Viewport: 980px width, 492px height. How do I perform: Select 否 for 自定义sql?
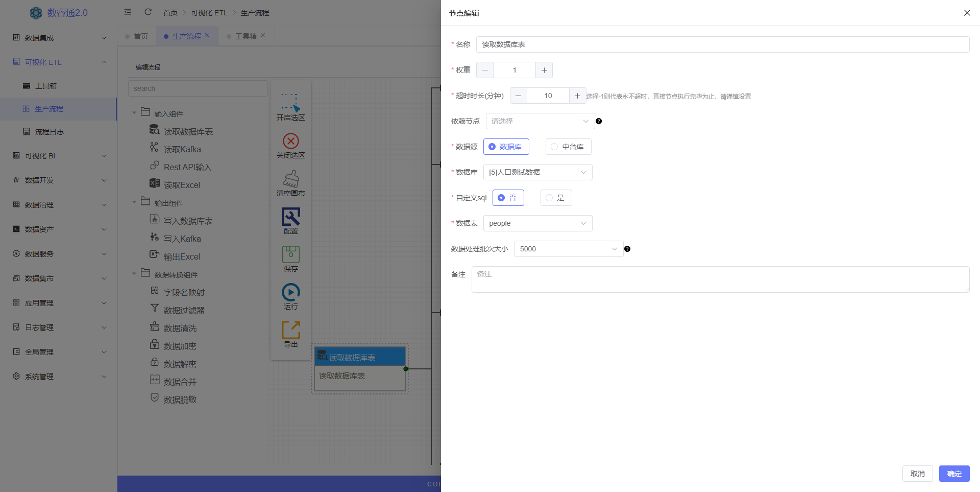click(508, 198)
